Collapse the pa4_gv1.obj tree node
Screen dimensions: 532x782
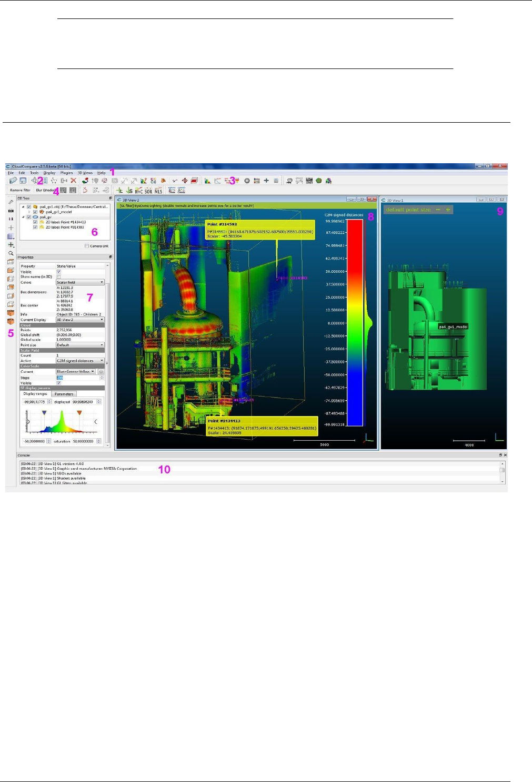pos(23,207)
